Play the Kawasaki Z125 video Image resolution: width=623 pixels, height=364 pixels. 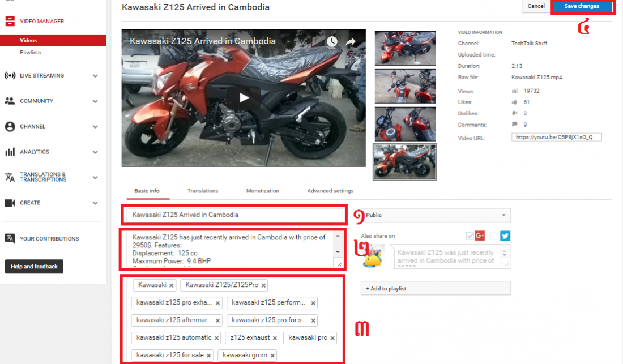244,97
